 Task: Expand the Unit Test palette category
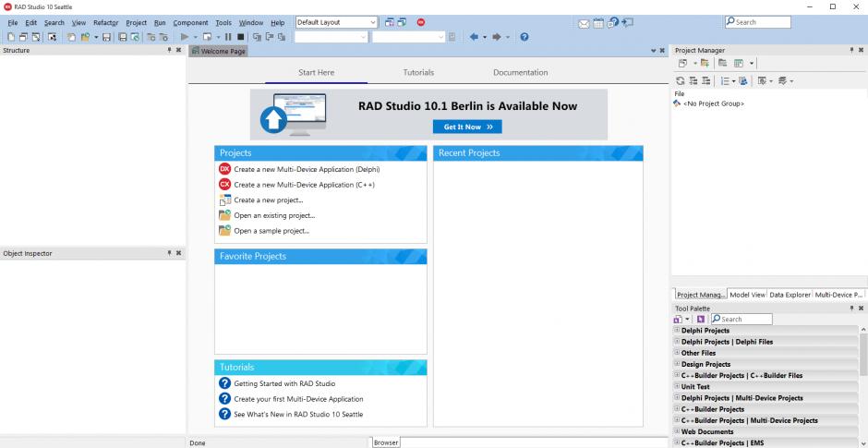pyautogui.click(x=677, y=386)
